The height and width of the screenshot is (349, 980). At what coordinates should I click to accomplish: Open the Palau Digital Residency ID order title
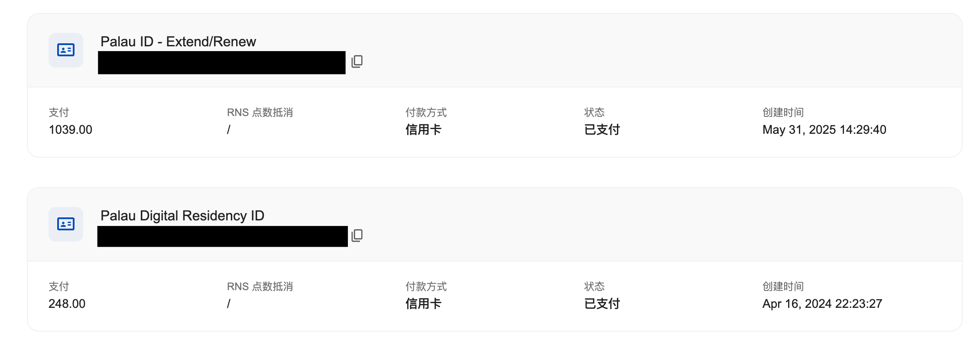[182, 216]
